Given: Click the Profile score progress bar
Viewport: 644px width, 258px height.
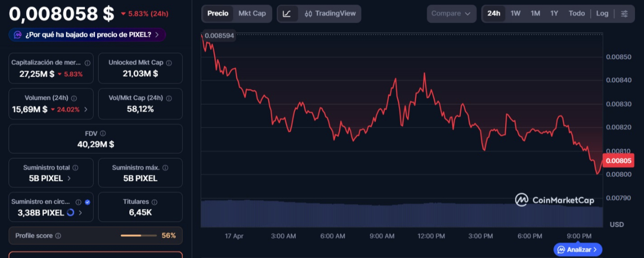Looking at the screenshot, I should (138, 236).
